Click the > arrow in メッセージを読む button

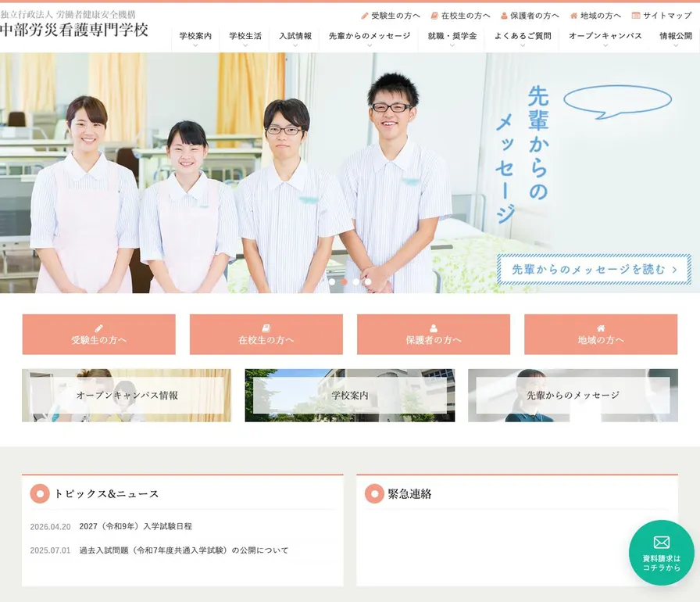click(674, 269)
